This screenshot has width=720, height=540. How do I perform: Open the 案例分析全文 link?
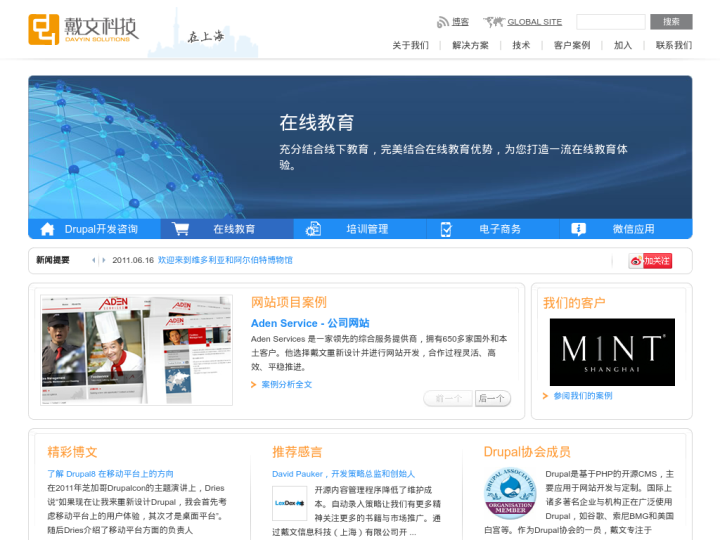click(x=287, y=384)
